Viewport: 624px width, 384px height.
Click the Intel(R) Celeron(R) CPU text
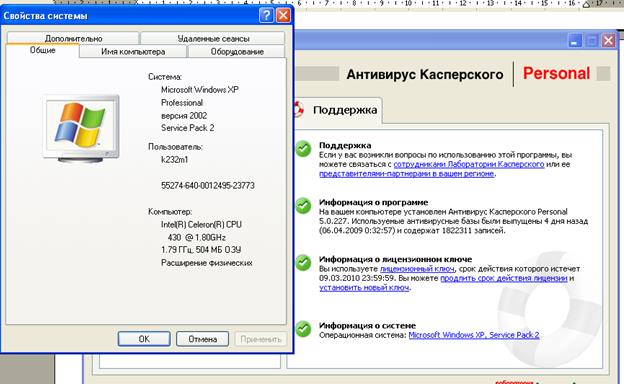pos(201,225)
